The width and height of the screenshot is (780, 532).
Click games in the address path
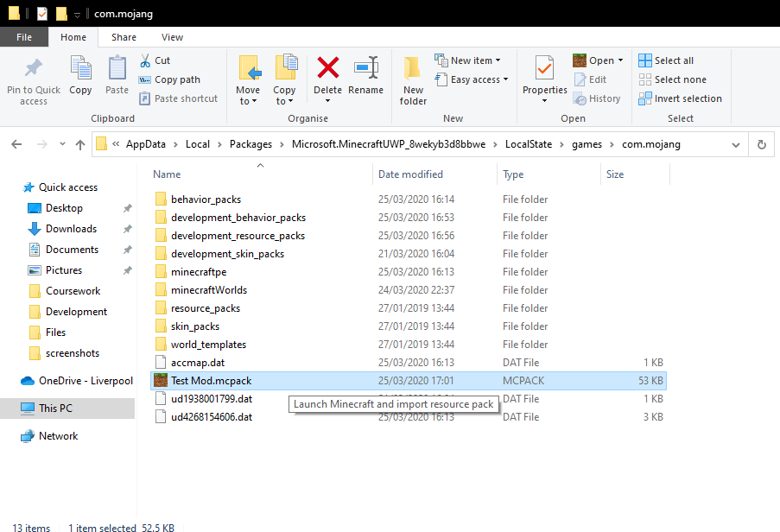click(x=587, y=144)
